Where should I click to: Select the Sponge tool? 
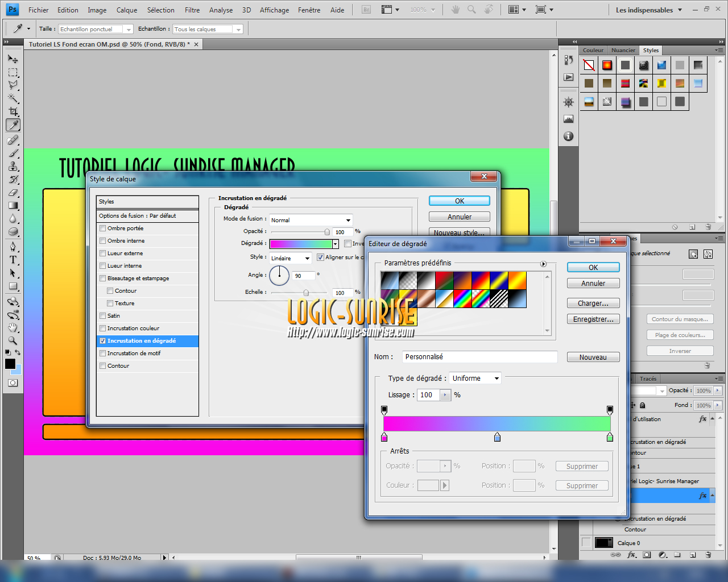pyautogui.click(x=13, y=231)
